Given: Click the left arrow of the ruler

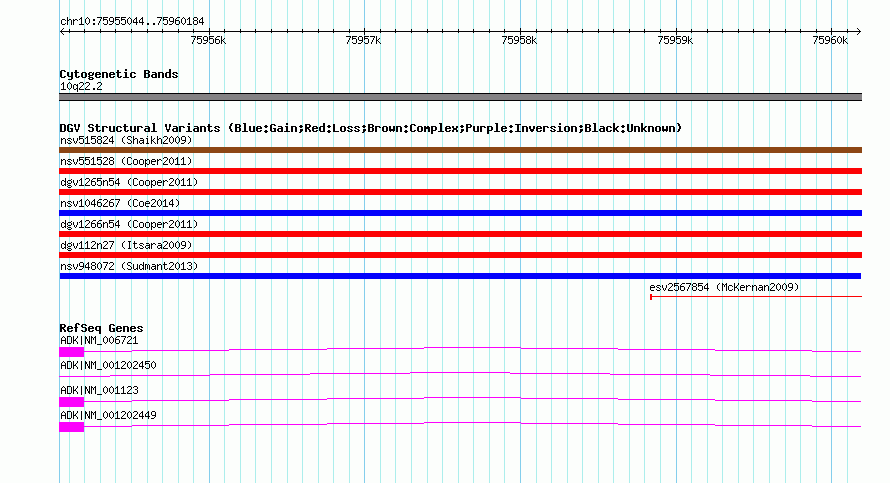Looking at the screenshot, I should pyautogui.click(x=62, y=32).
